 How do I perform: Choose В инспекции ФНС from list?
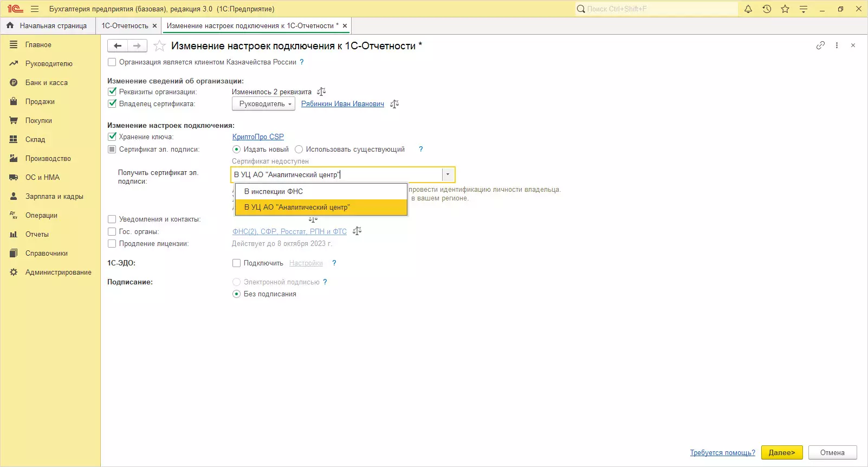click(x=321, y=191)
